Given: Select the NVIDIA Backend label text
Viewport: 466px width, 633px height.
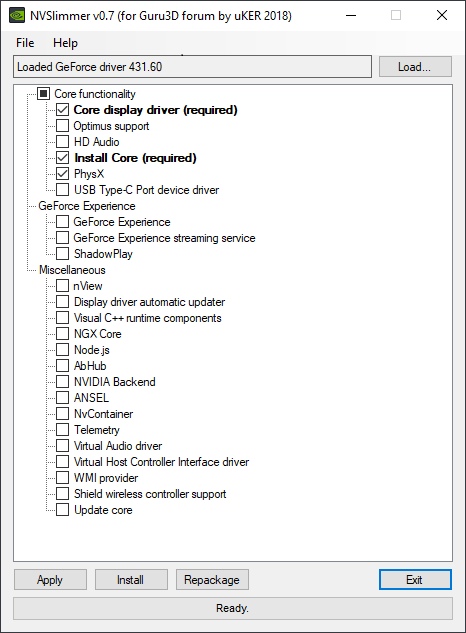Looking at the screenshot, I should [115, 382].
